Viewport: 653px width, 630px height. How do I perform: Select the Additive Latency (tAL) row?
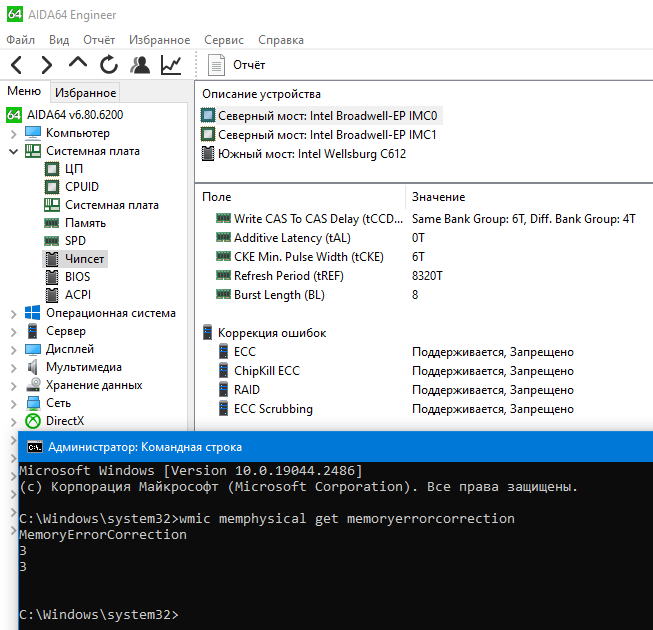[425, 238]
